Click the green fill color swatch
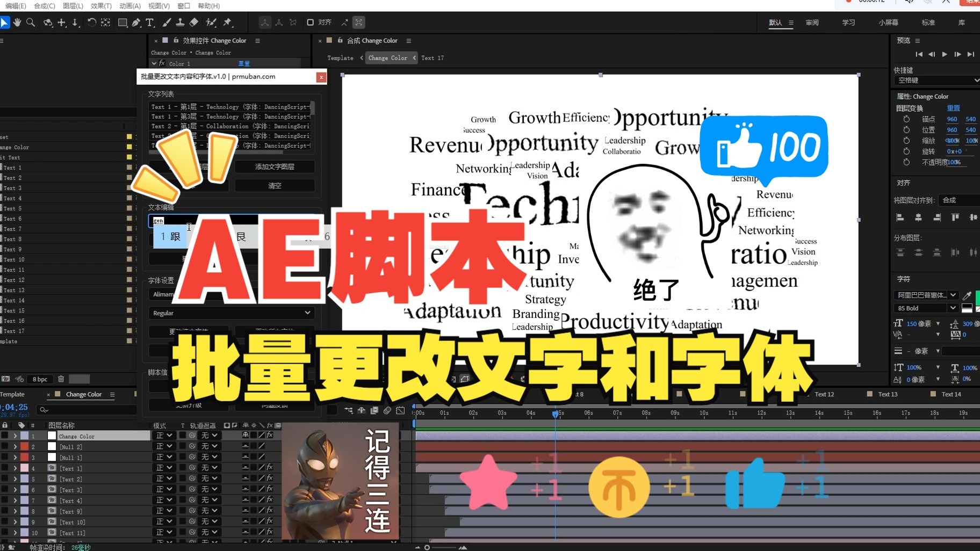Viewport: 980px width, 551px height. pyautogui.click(x=978, y=298)
